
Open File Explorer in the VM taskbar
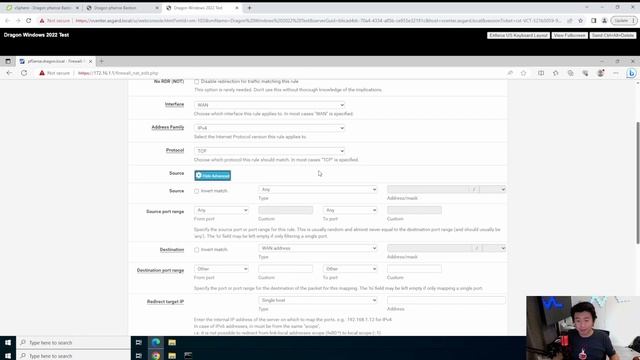point(172,343)
